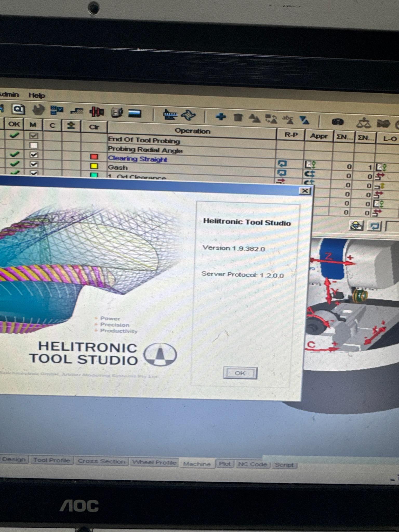Switch to the Wheel Profile tab
Screen dimensions: 399x532
tap(154, 462)
